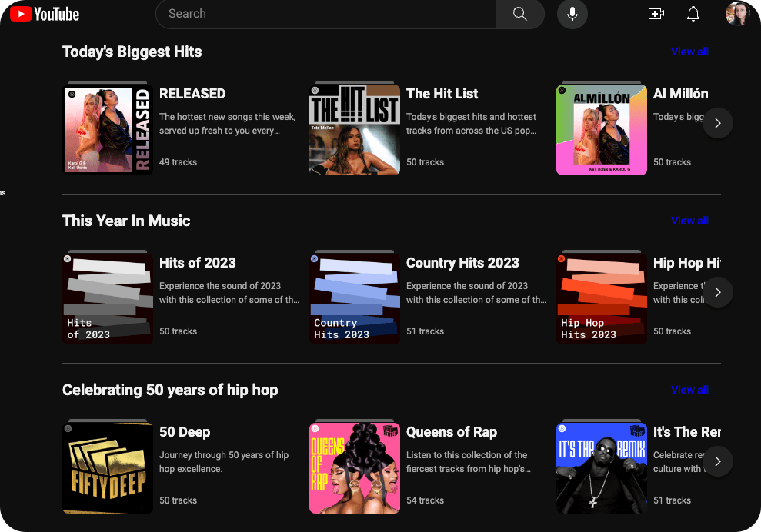Screen dimensions: 761x532
Task: View all Celebrating 50 years of hip hop
Action: 689,390
